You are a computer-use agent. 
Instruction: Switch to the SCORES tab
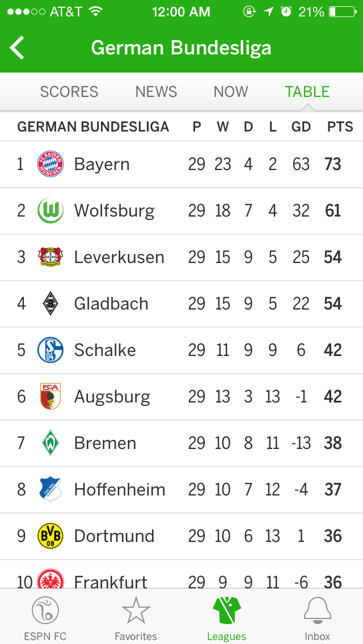pyautogui.click(x=69, y=92)
